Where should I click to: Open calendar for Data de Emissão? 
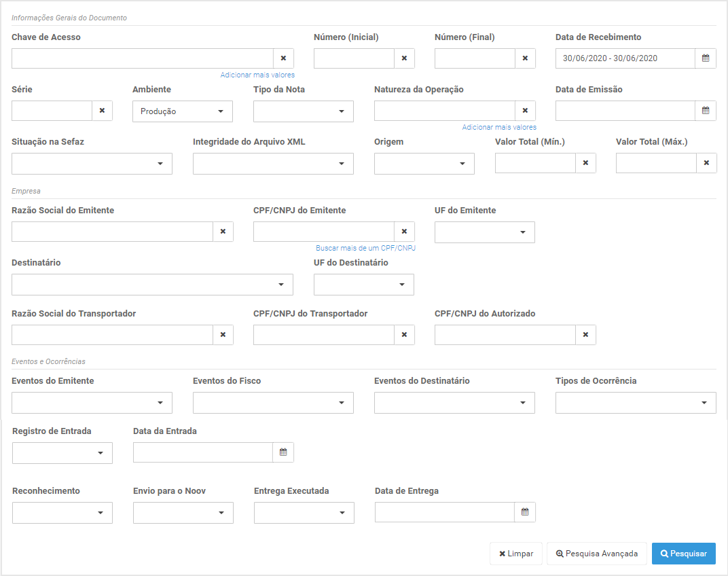706,111
